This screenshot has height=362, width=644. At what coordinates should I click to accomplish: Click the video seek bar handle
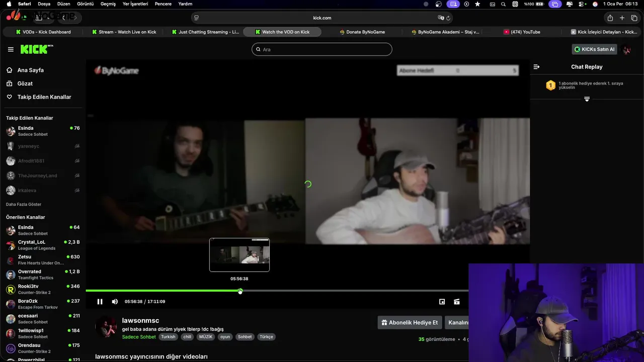240,291
